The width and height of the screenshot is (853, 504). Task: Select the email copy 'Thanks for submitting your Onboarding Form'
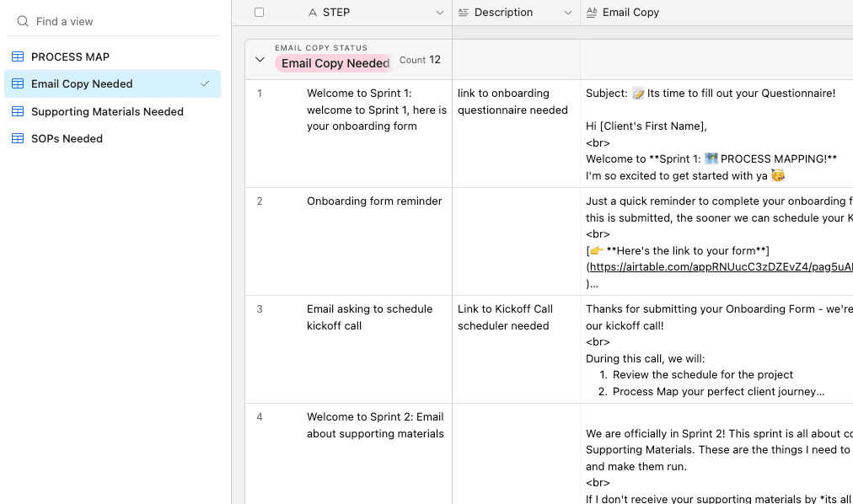tap(716, 350)
